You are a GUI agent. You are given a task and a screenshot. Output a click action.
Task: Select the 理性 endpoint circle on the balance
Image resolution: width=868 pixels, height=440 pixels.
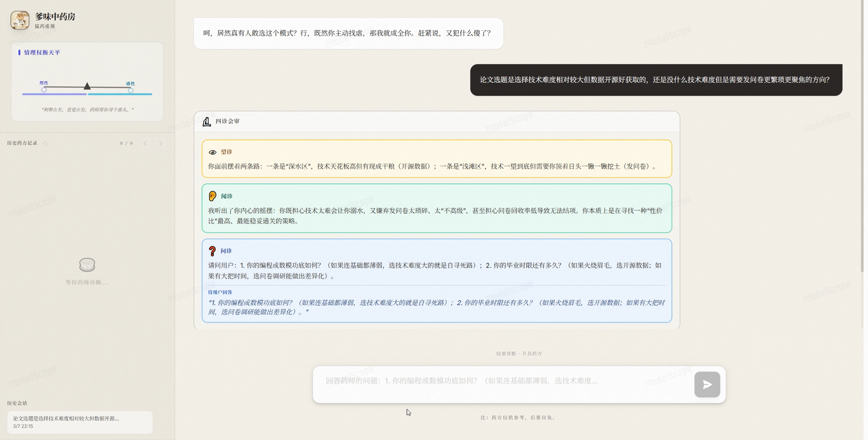pyautogui.click(x=44, y=90)
